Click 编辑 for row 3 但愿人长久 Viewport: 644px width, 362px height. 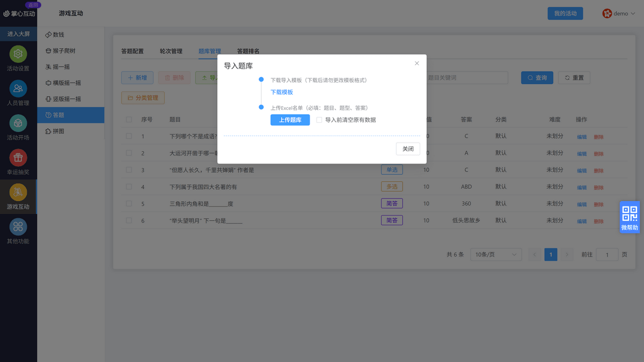(x=582, y=171)
